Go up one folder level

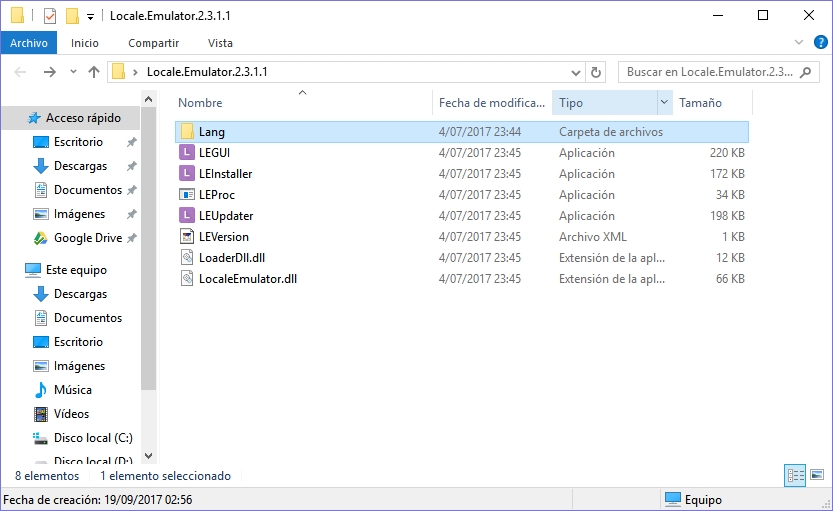94,72
